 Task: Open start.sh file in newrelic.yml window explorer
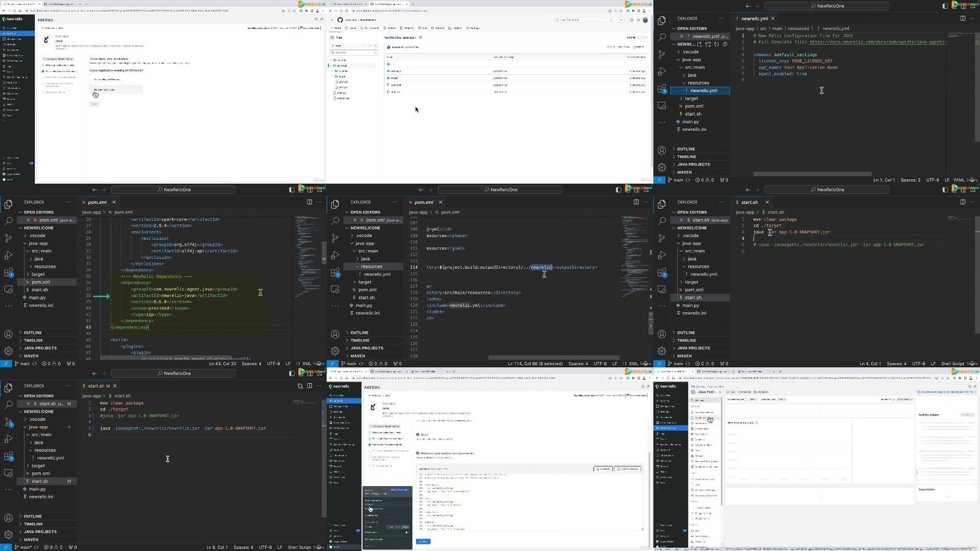pos(693,114)
